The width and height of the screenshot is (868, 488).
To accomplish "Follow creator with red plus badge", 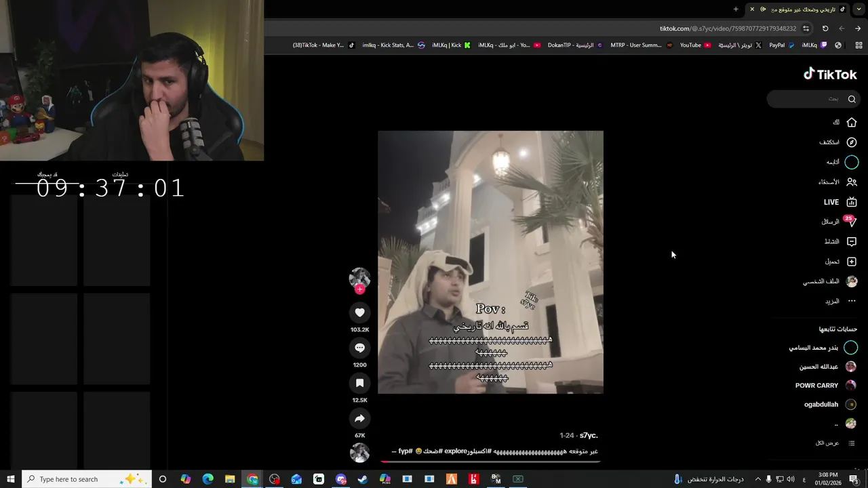I will (359, 289).
